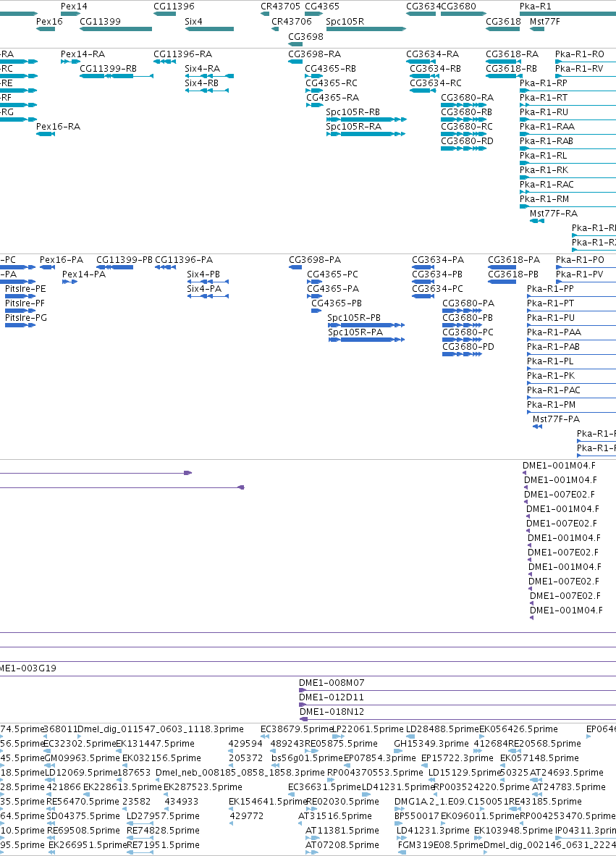This screenshot has height=856, width=616.
Task: Select the CG11396-RA transcript
Action: [165, 62]
